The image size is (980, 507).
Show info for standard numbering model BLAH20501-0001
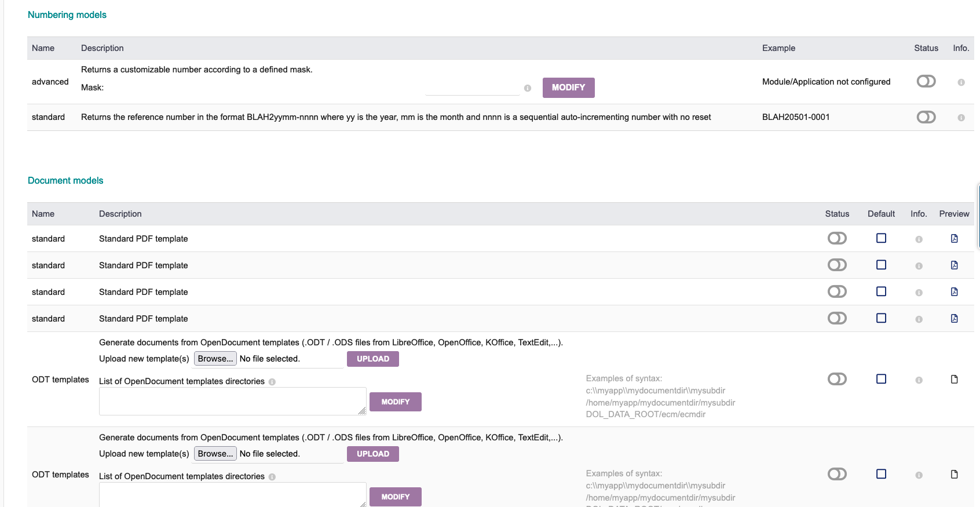[x=961, y=118]
